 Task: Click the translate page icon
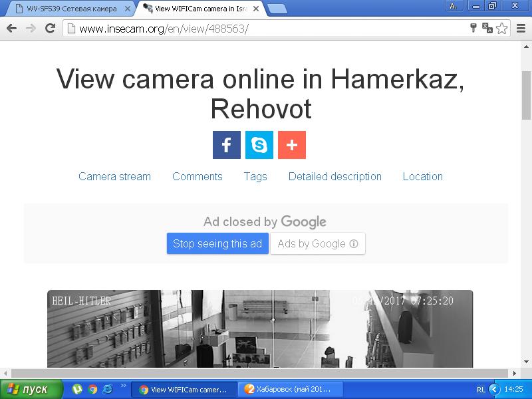coord(487,29)
